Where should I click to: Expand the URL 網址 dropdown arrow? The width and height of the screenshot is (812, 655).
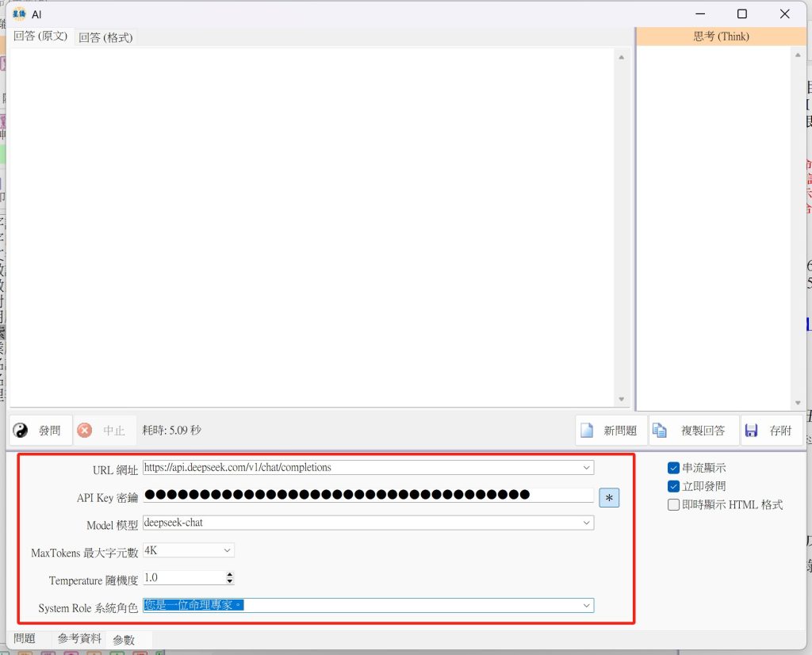(x=587, y=468)
